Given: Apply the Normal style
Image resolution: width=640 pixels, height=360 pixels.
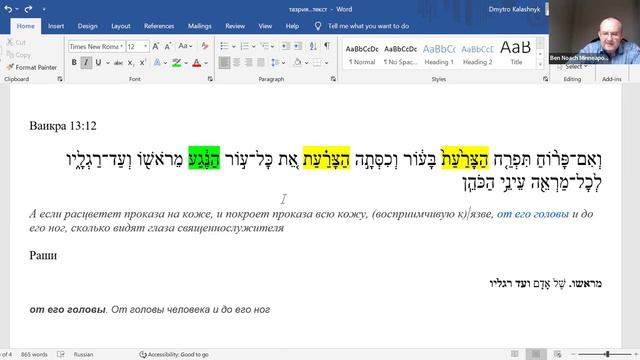Looking at the screenshot, I should [x=362, y=54].
